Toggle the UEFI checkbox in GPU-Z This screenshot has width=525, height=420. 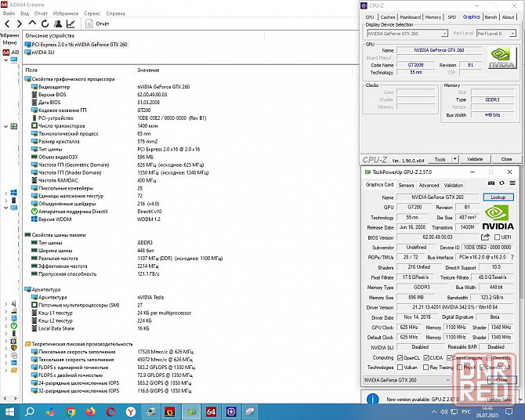point(497,237)
